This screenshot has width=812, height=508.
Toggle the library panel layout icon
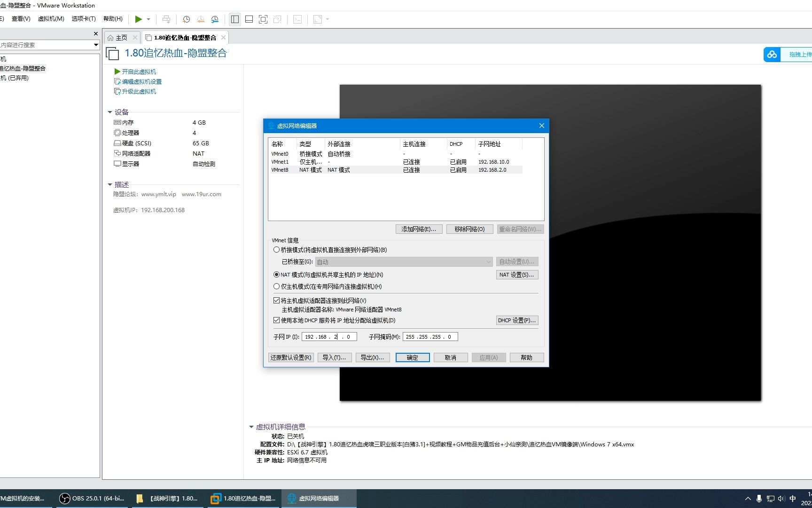(234, 19)
